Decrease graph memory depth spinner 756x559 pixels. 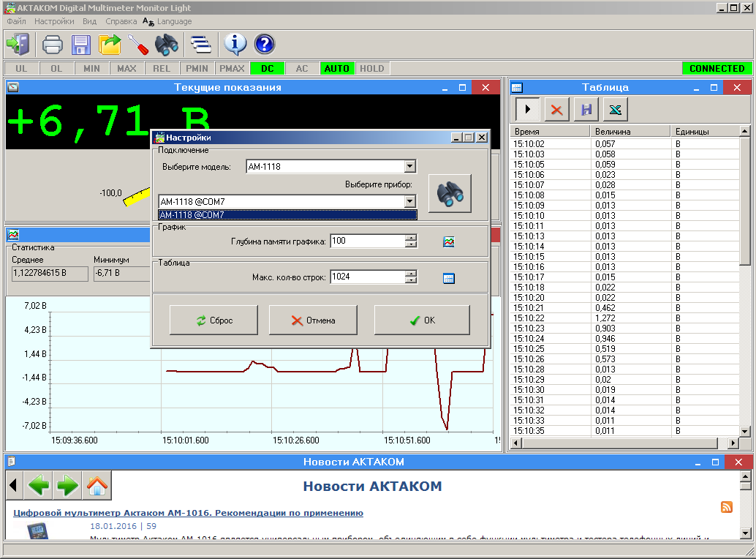click(x=411, y=244)
